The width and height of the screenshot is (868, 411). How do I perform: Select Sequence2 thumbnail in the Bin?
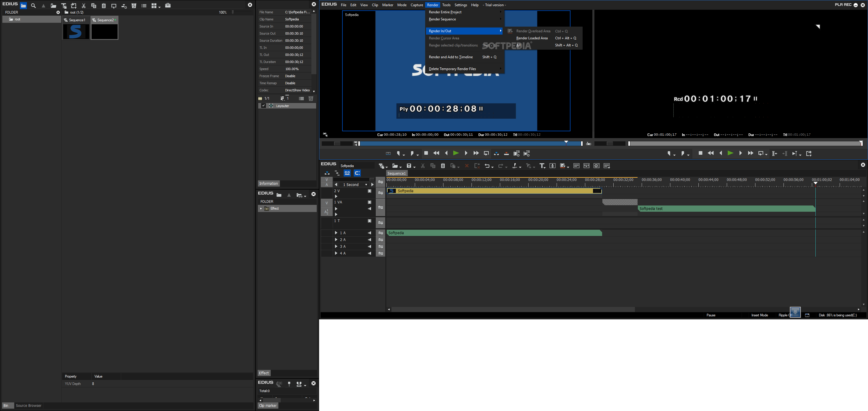coord(105,28)
